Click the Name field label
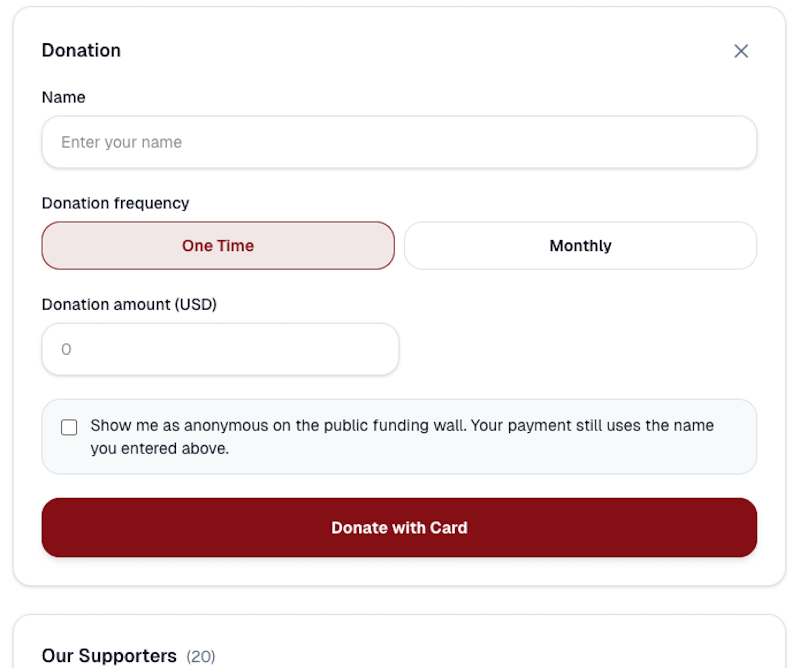The width and height of the screenshot is (800, 668). [63, 97]
